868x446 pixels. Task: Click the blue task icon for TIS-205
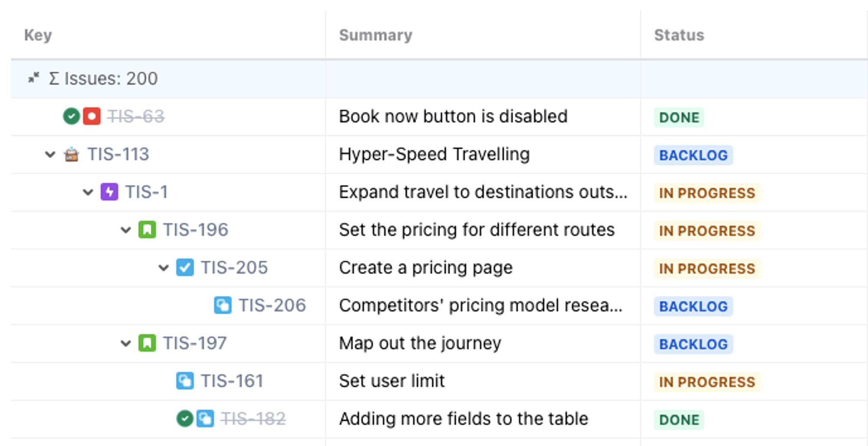(x=185, y=268)
